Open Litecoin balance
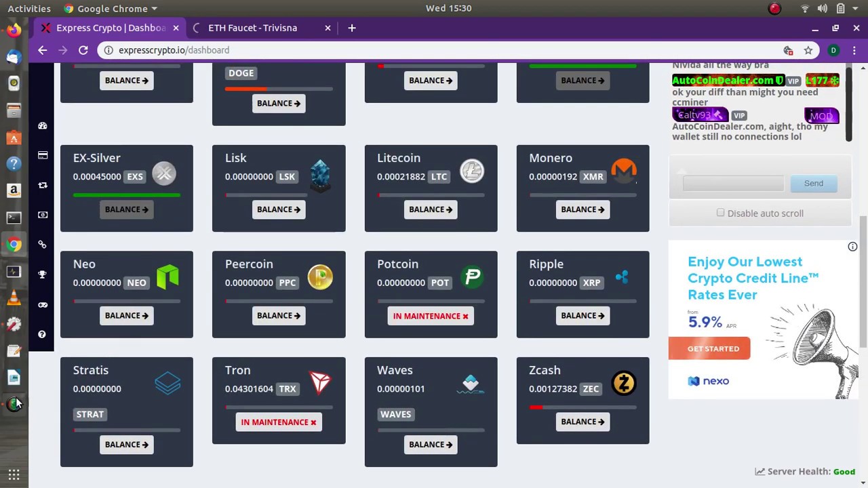 click(431, 209)
